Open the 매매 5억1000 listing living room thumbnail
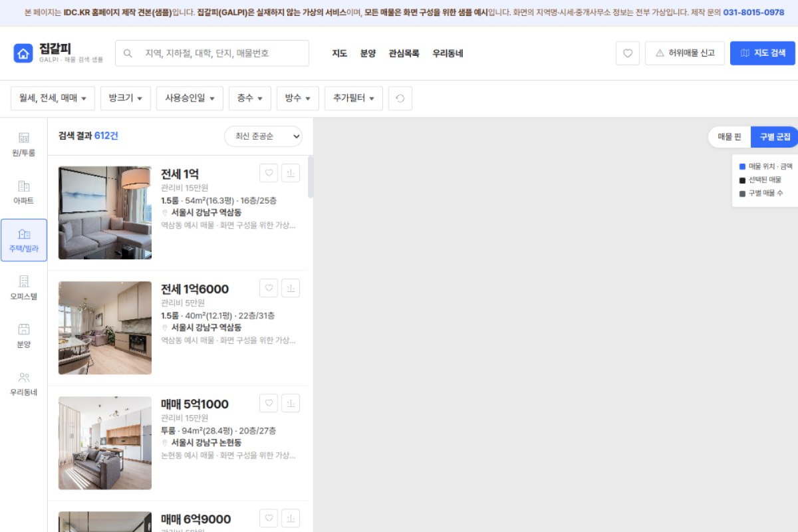Image resolution: width=798 pixels, height=532 pixels. coord(105,443)
